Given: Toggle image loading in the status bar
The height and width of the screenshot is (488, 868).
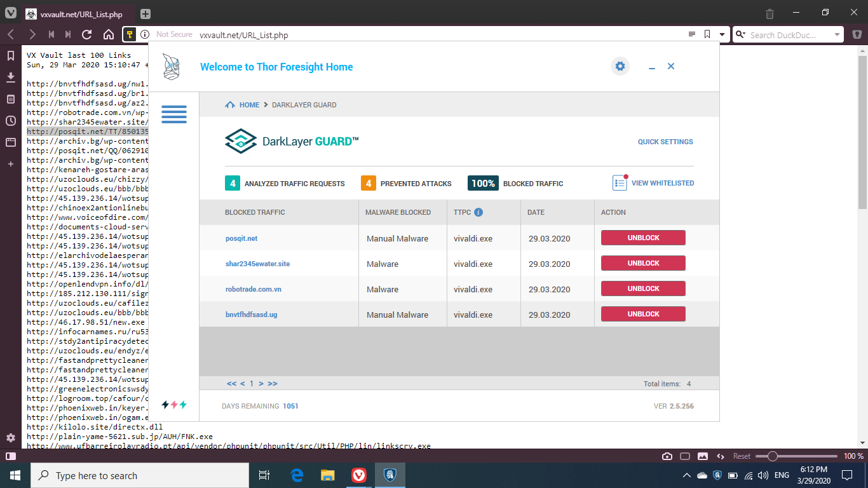Looking at the screenshot, I should pyautogui.click(x=703, y=456).
